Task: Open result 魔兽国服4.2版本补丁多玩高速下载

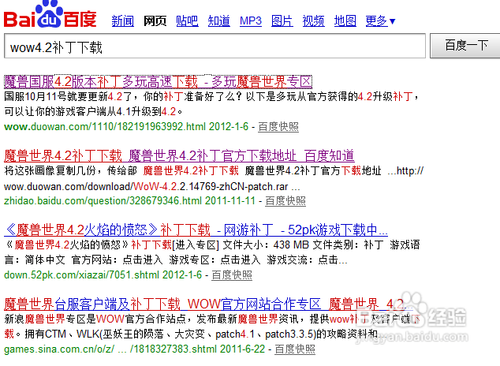Action: coord(158,81)
